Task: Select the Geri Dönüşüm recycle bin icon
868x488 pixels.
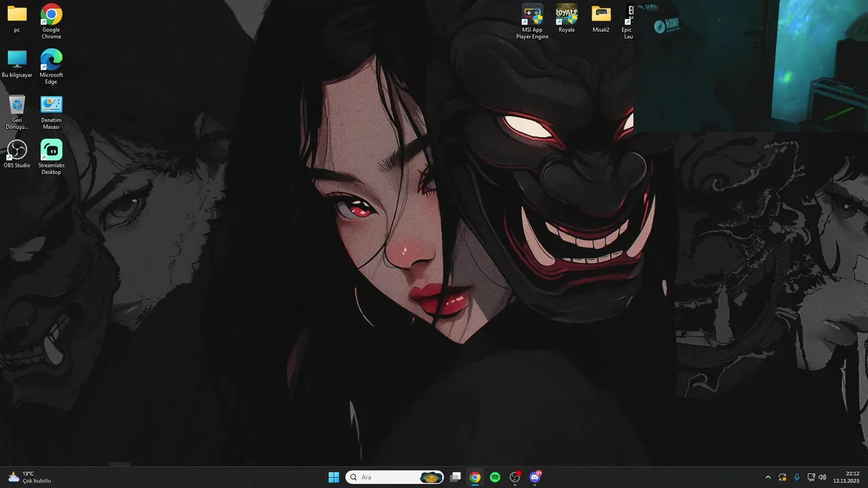Action: point(17,112)
